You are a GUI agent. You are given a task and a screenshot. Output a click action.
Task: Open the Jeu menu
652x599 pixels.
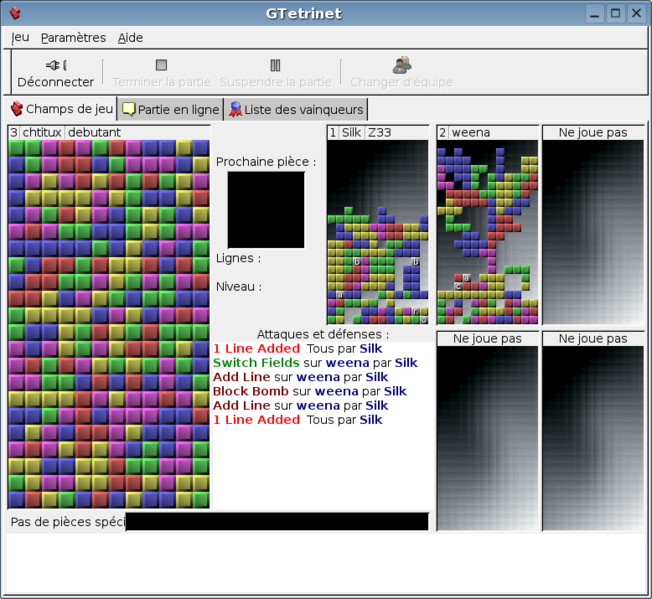click(20, 37)
